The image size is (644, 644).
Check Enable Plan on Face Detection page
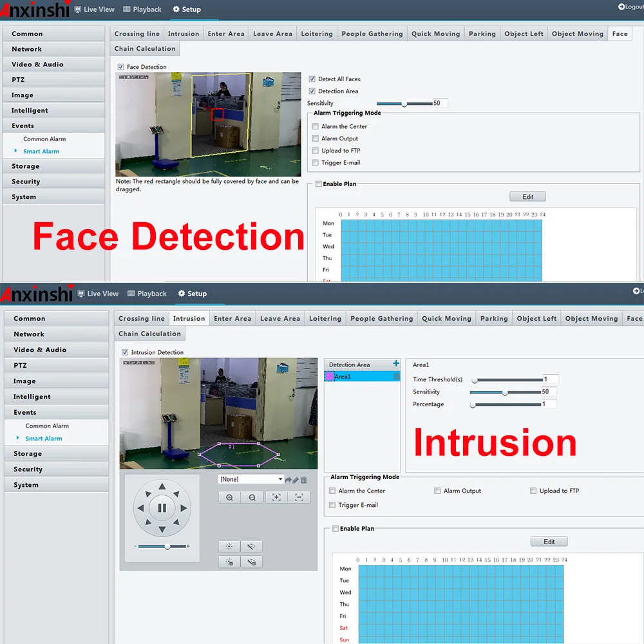pos(318,184)
